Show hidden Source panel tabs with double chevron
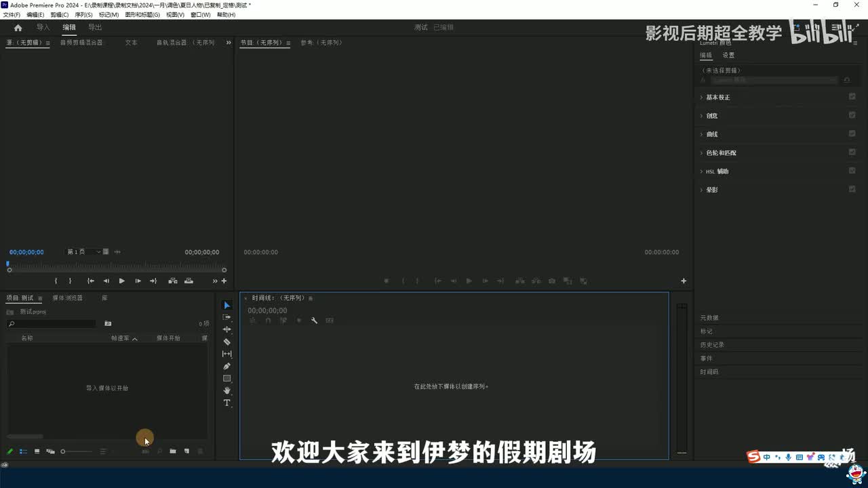 pyautogui.click(x=229, y=43)
